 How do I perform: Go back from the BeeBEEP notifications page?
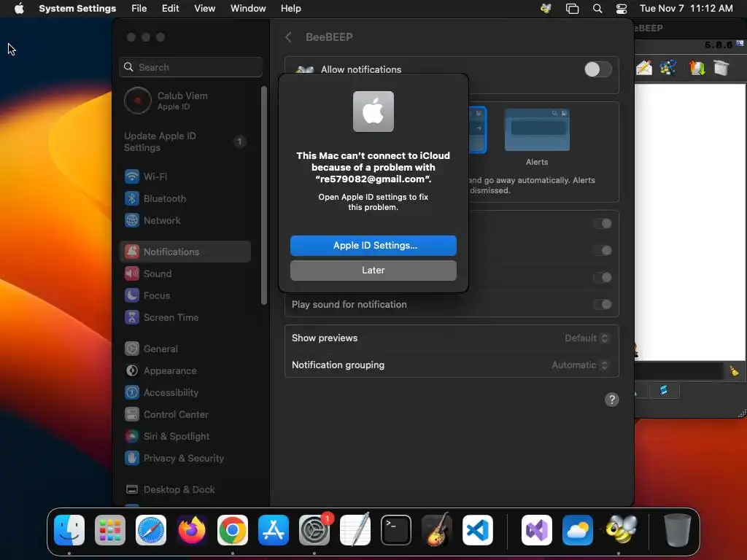288,37
